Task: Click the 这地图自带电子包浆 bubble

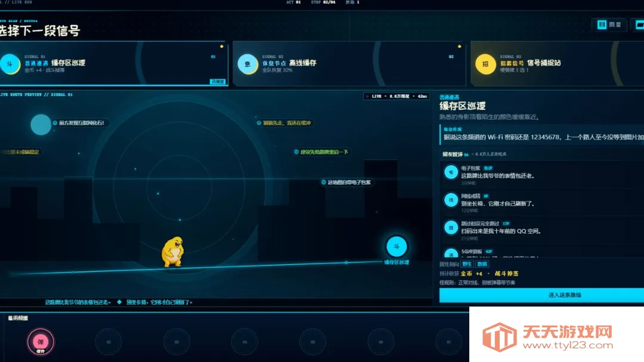Action: [x=348, y=182]
